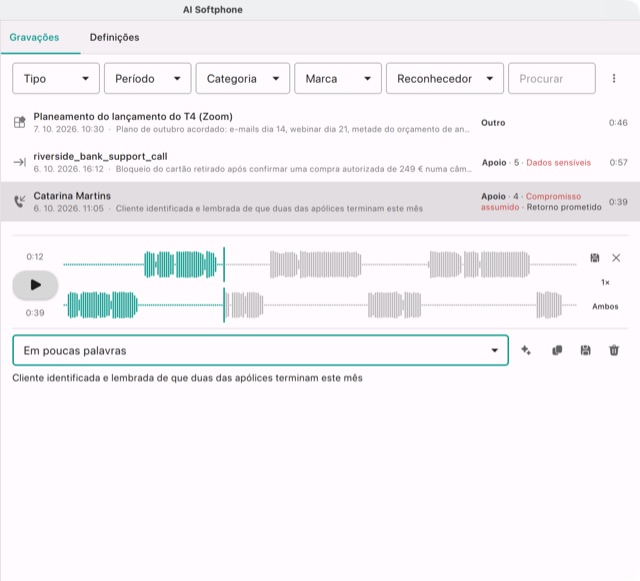The image size is (640, 581).
Task: Click the imported file arrow icon for riverside_bank_support_call
Action: click(20, 162)
